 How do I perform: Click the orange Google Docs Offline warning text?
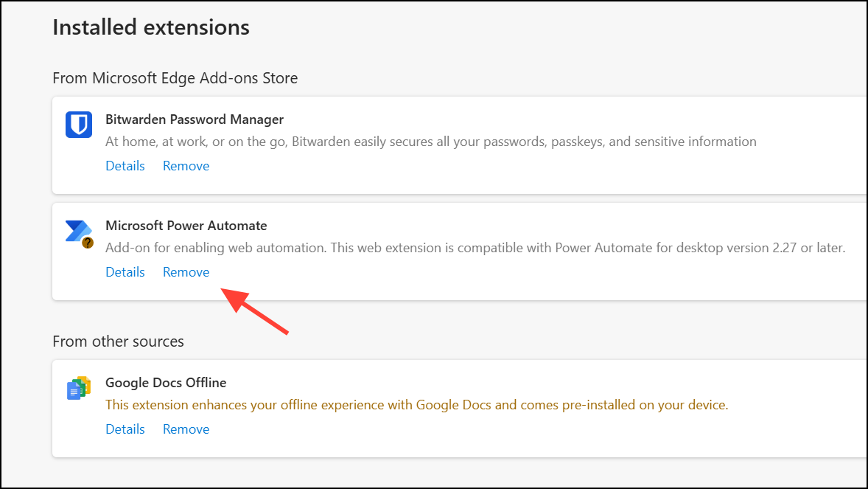pyautogui.click(x=416, y=404)
